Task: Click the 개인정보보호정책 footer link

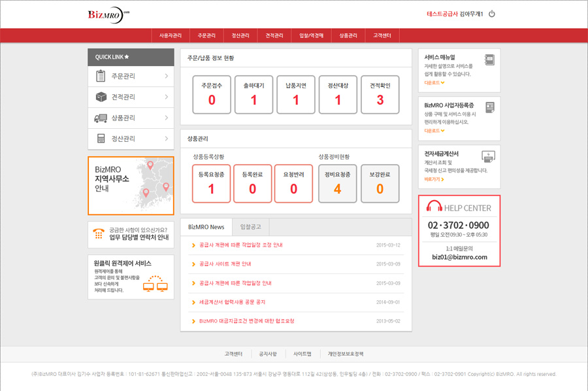Action: tap(346, 354)
